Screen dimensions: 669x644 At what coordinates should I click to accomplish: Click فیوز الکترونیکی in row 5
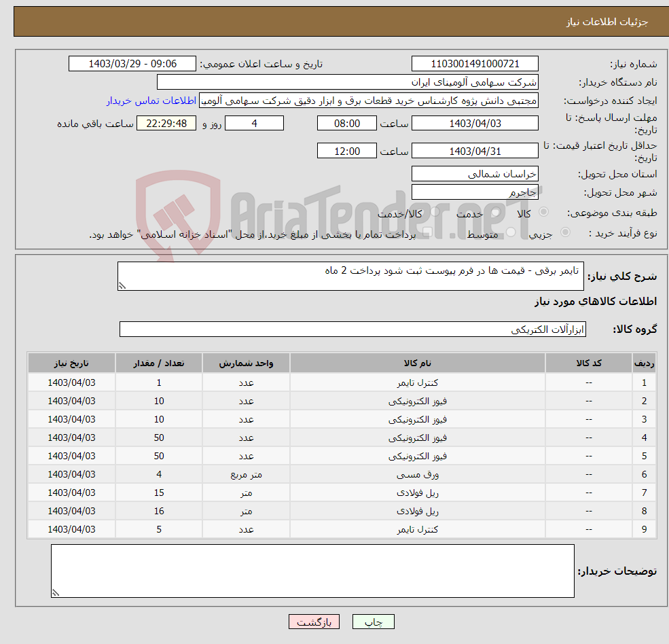(417, 457)
